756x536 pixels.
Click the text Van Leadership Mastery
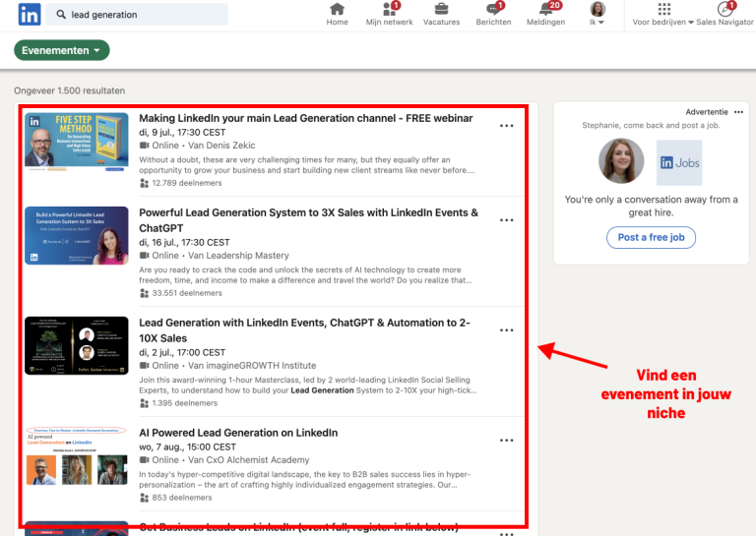pos(238,256)
